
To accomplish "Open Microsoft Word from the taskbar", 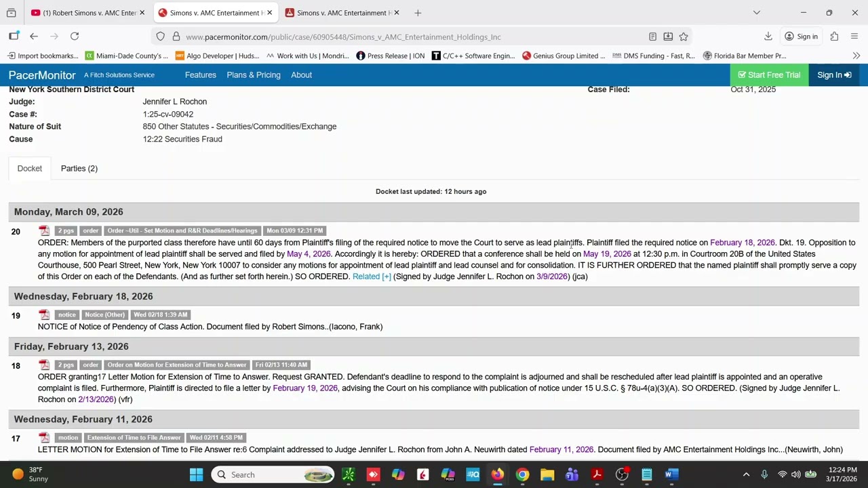I will click(x=671, y=474).
